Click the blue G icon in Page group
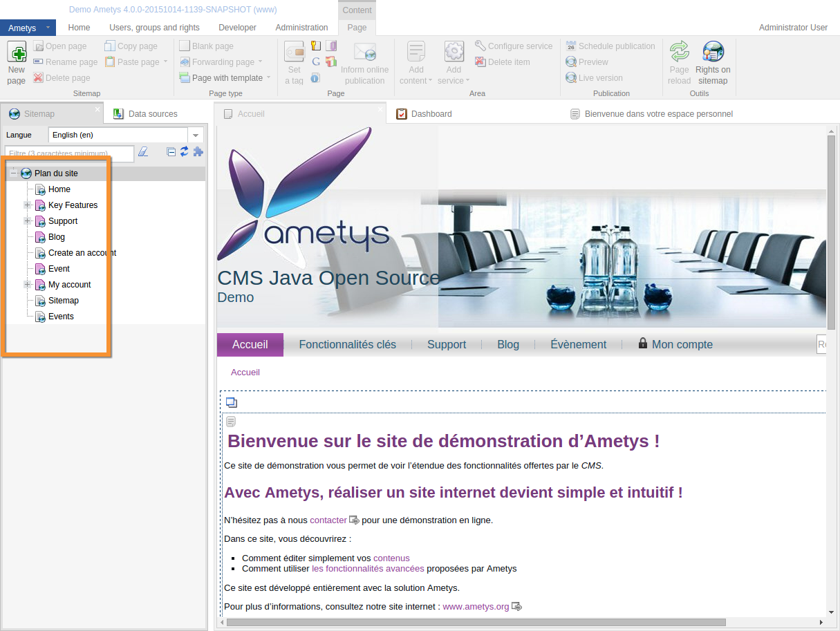 [315, 62]
